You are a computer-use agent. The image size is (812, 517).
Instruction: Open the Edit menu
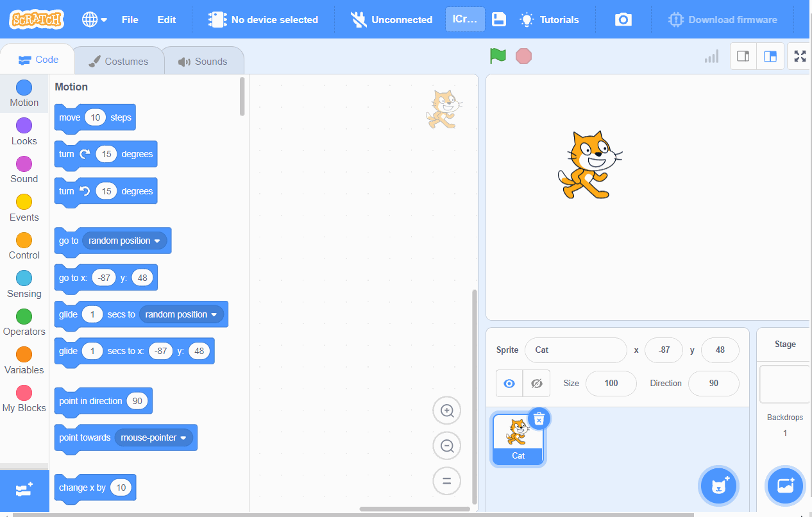click(167, 19)
